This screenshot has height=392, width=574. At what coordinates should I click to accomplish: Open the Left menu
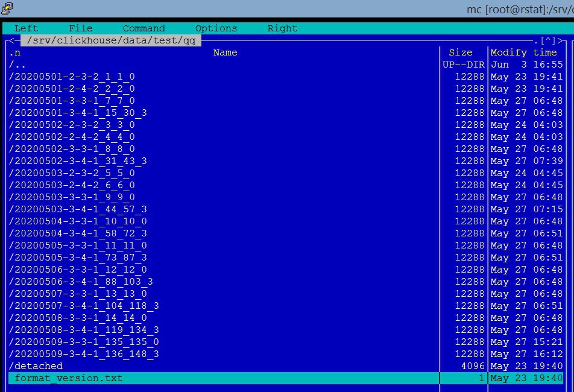(26, 28)
